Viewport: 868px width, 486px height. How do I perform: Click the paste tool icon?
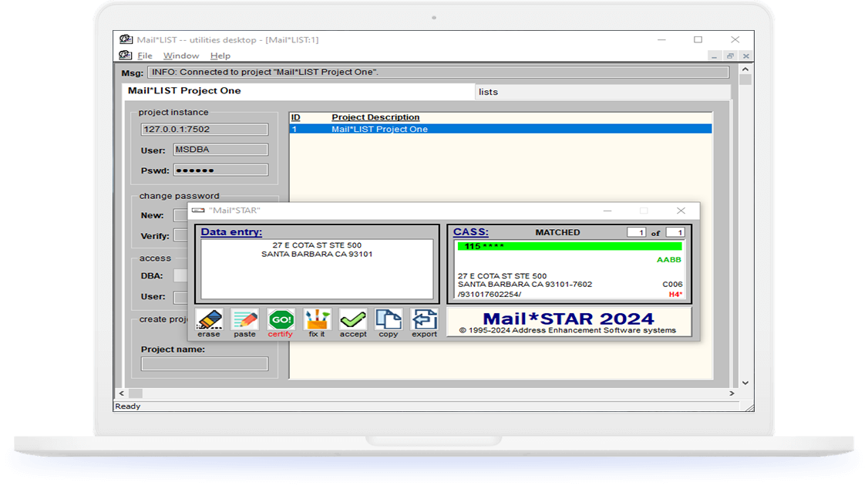(244, 319)
